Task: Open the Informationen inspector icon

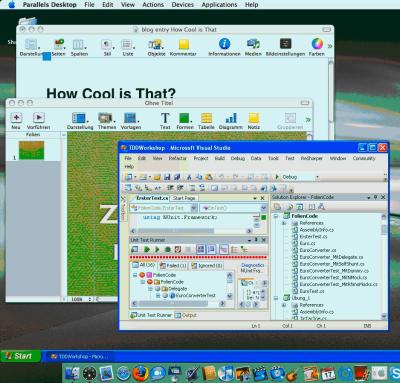Action: (224, 44)
